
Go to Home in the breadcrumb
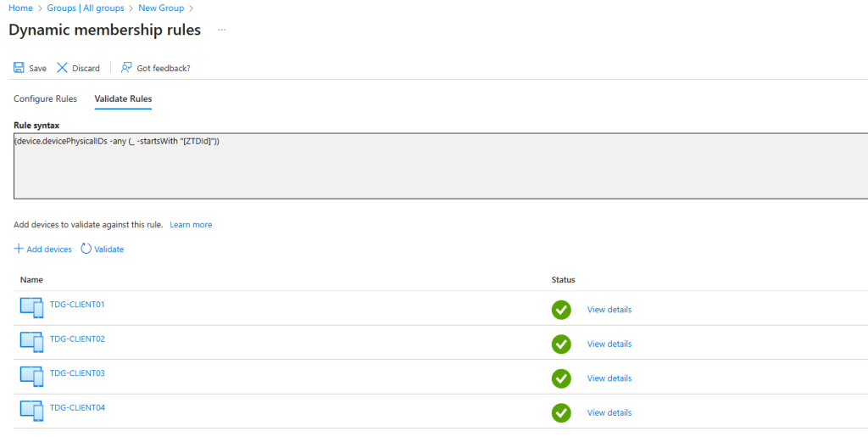20,8
